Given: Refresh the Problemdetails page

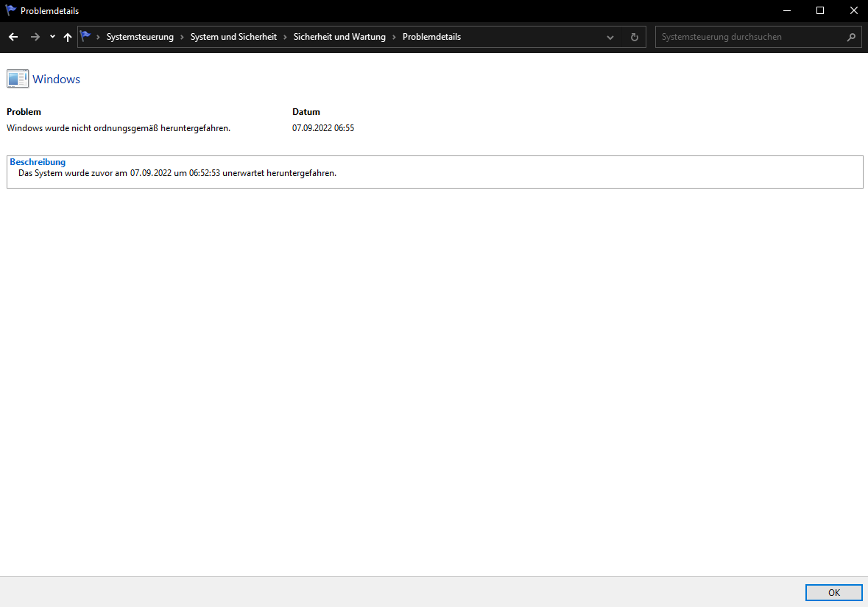Looking at the screenshot, I should (635, 37).
